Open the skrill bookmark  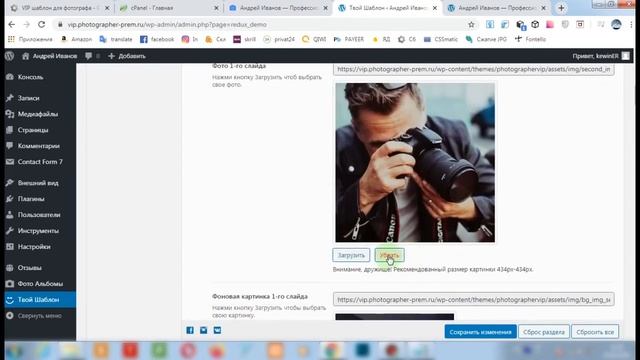(x=244, y=39)
